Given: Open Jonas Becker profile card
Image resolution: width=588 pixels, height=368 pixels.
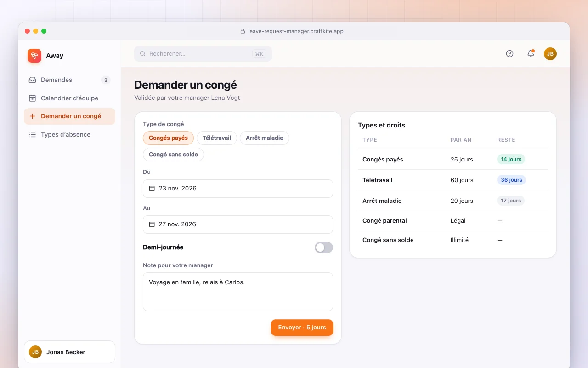Looking at the screenshot, I should [69, 352].
